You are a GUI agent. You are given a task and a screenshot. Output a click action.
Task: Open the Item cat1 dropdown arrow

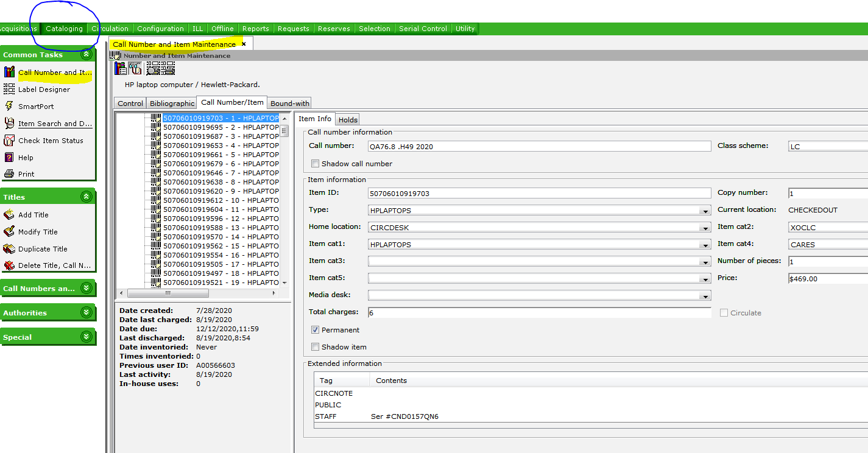coord(705,245)
